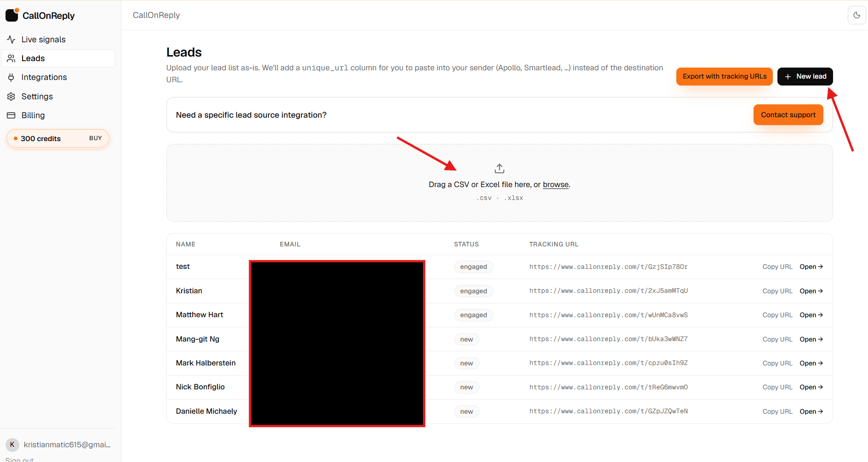Click the new badge for Mang-git Ng
The image size is (868, 462).
pyautogui.click(x=467, y=339)
